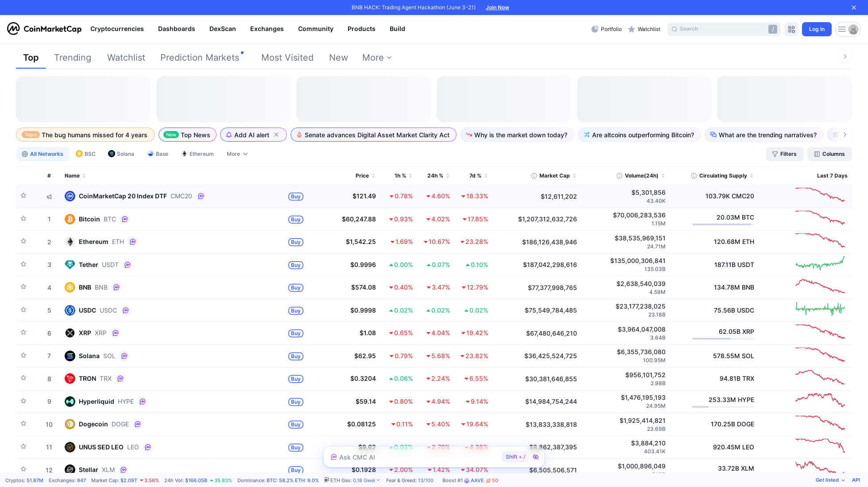Expand the More tab dropdown
This screenshot has height=487, width=868.
(x=377, y=58)
